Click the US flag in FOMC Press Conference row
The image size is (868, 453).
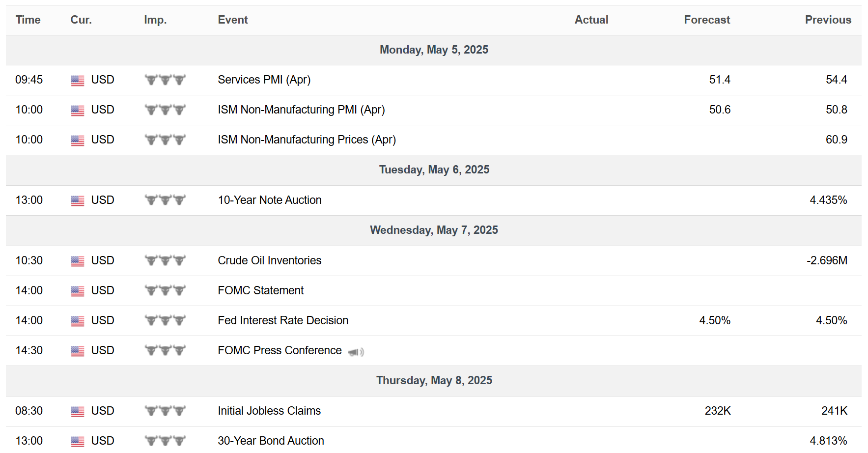pos(78,351)
